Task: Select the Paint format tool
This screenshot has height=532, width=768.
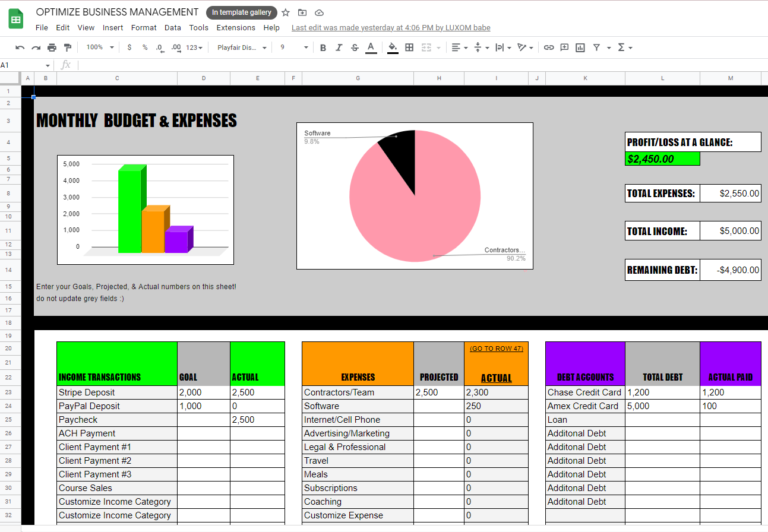Action: 67,47
